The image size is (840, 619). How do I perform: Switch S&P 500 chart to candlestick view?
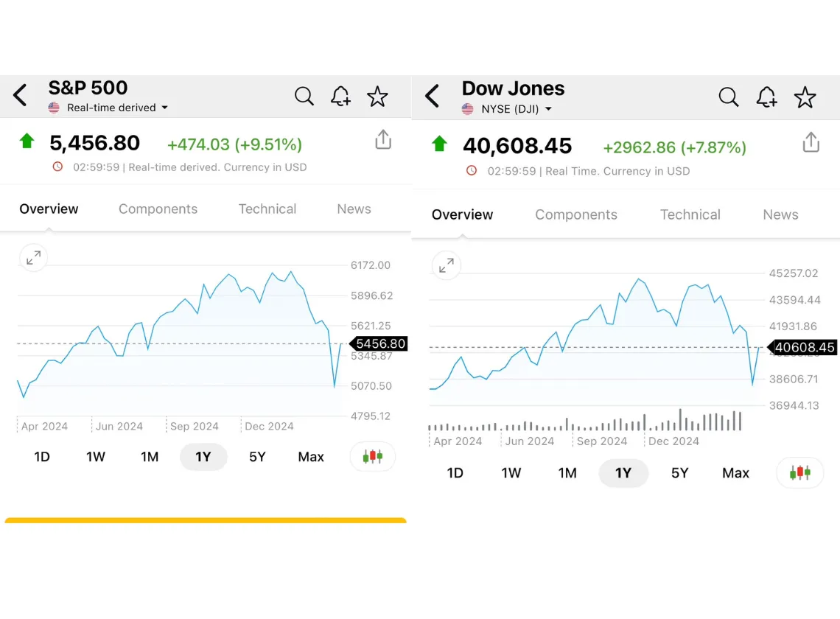coord(372,457)
